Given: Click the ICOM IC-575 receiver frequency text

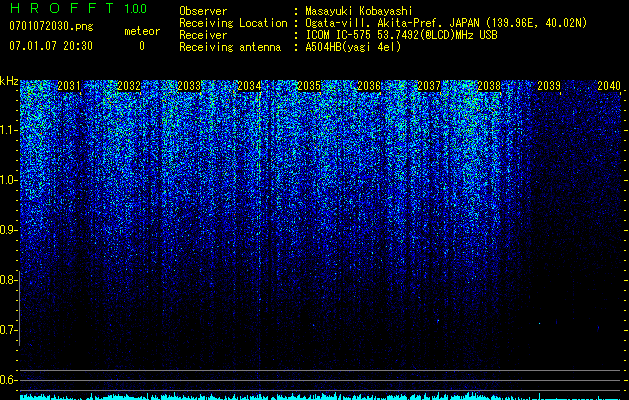Looking at the screenshot, I should click(401, 35).
